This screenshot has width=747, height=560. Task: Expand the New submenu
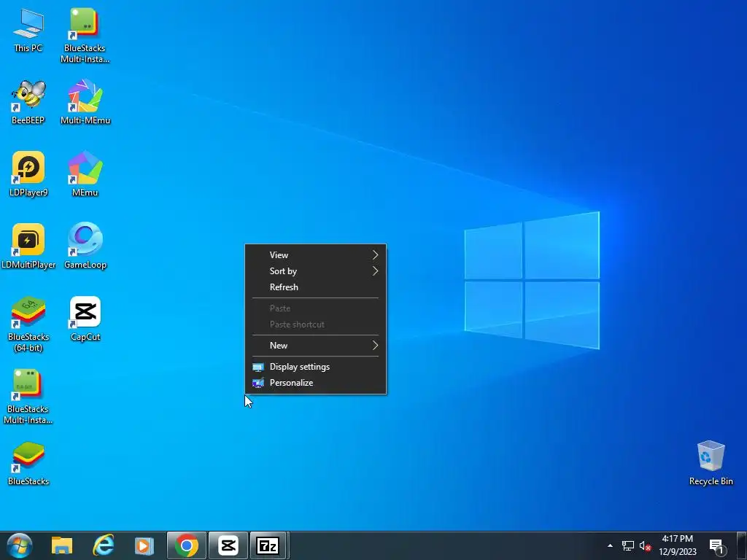click(x=315, y=345)
